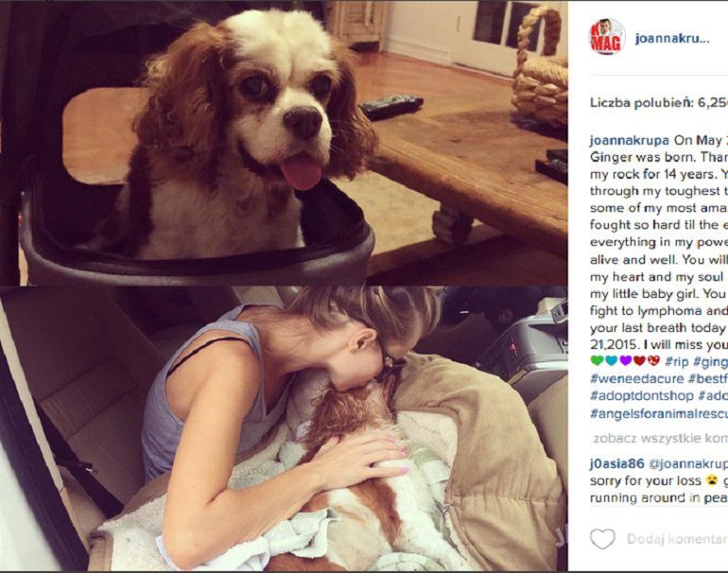Image resolution: width=728 pixels, height=573 pixels.
Task: Click the @joannakrupa mention in the comment
Action: click(x=688, y=463)
